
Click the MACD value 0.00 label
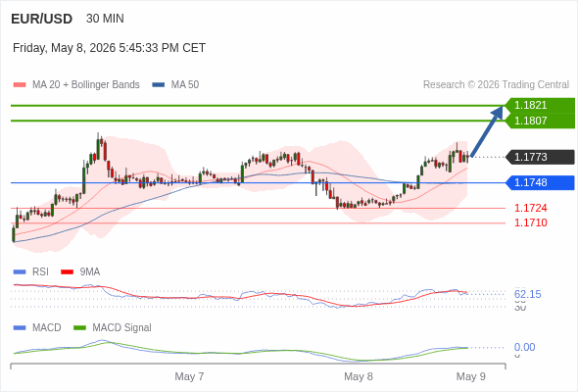pos(524,347)
